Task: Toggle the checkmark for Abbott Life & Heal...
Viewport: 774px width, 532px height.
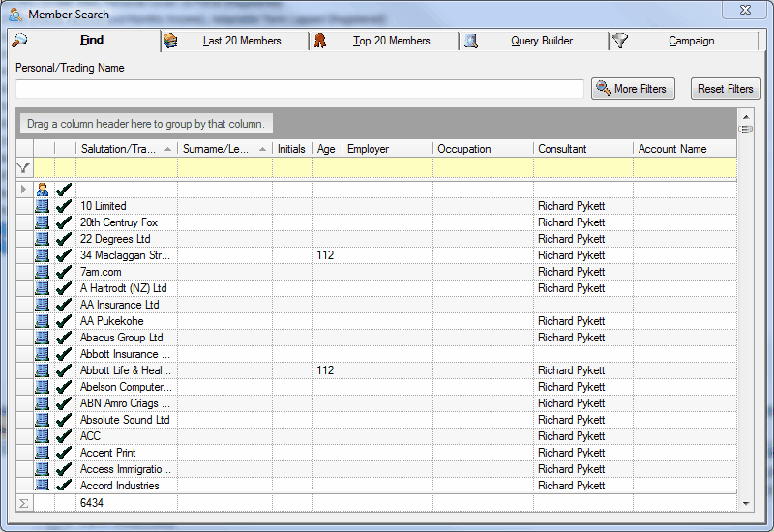Action: click(x=64, y=370)
